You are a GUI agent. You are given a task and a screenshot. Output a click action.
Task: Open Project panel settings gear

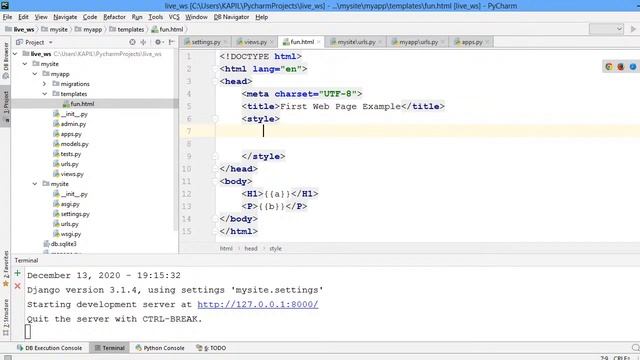(x=158, y=42)
